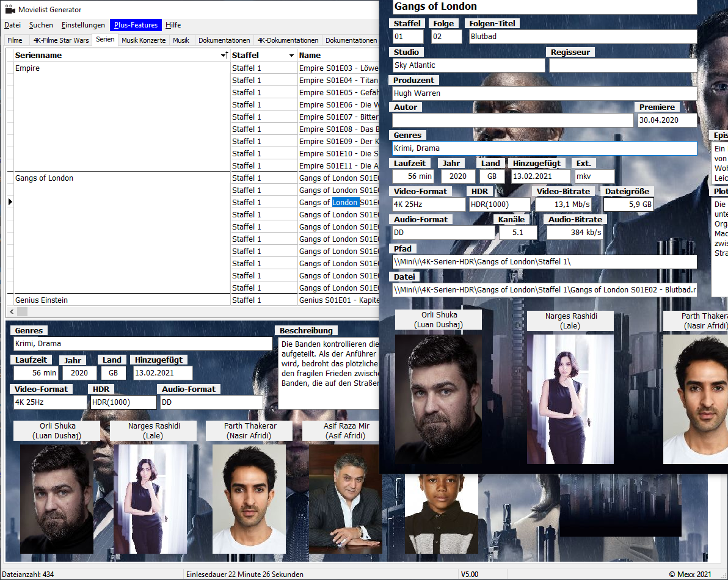728x580 pixels.
Task: Click the Kanäle field showing 5.1
Action: point(518,233)
